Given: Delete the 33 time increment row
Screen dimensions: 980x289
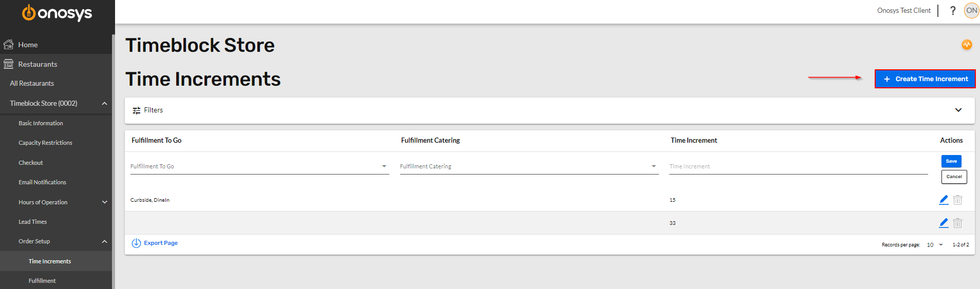Looking at the screenshot, I should (x=957, y=223).
